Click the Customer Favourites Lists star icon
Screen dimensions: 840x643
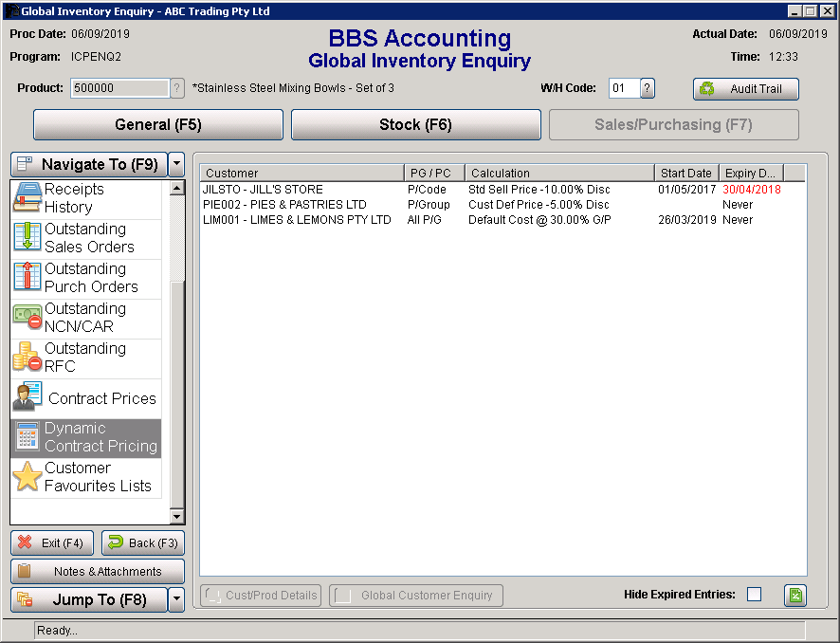[27, 477]
